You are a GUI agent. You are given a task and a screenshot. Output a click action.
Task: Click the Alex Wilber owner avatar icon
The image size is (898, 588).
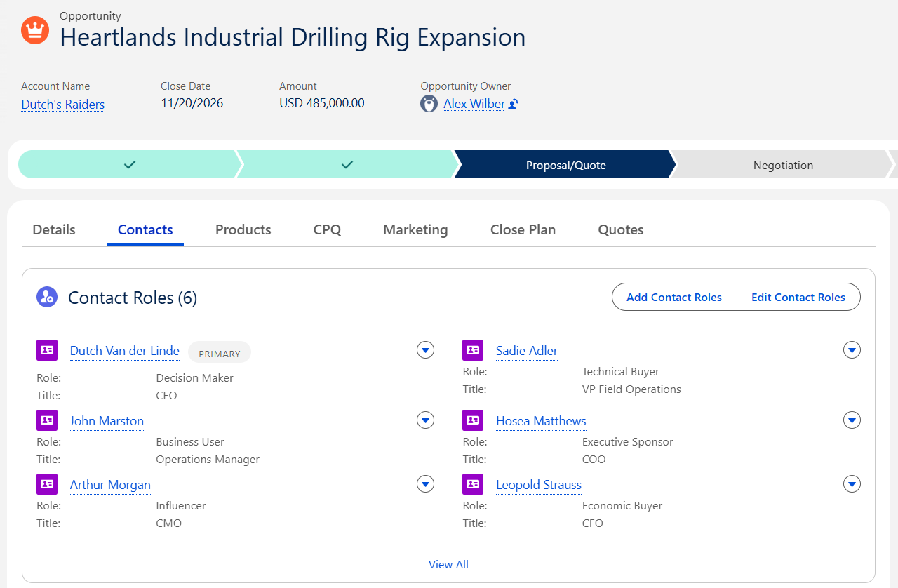point(429,104)
